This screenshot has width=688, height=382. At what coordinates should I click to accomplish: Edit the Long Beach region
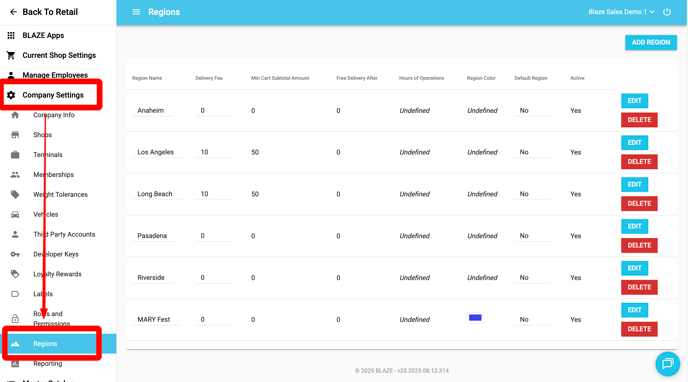(634, 184)
